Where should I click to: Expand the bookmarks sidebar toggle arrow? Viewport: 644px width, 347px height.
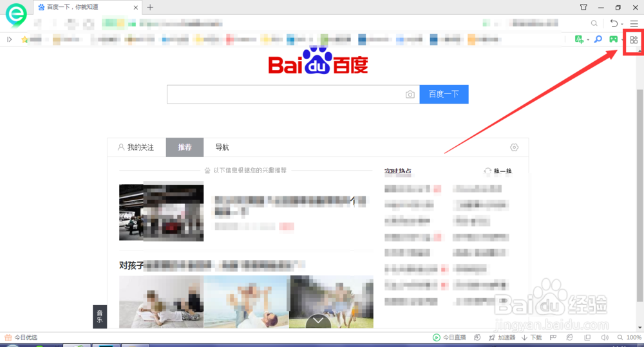point(10,39)
